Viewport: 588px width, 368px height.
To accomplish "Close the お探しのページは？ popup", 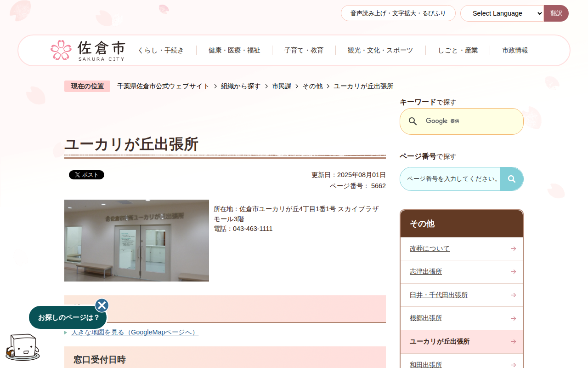I will (x=102, y=305).
